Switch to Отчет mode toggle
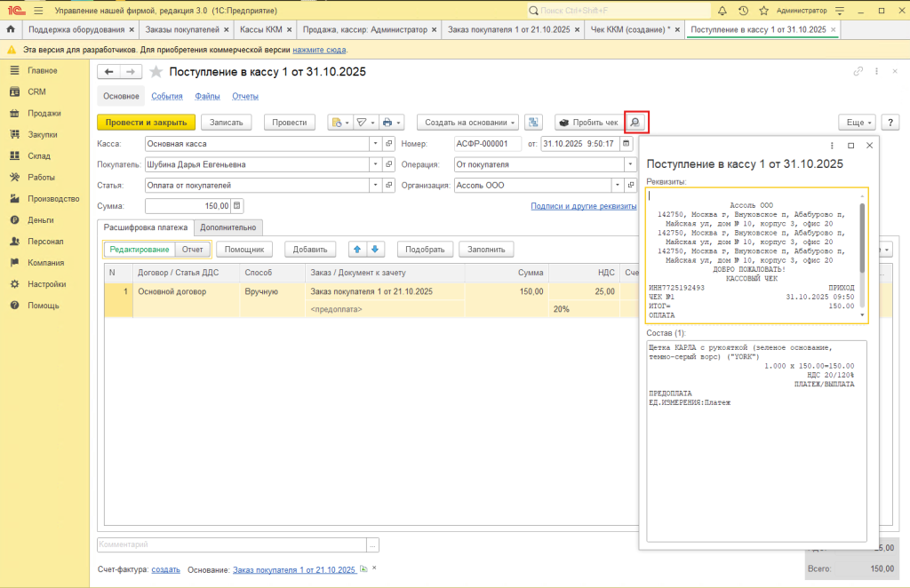This screenshot has width=910, height=588. point(192,250)
